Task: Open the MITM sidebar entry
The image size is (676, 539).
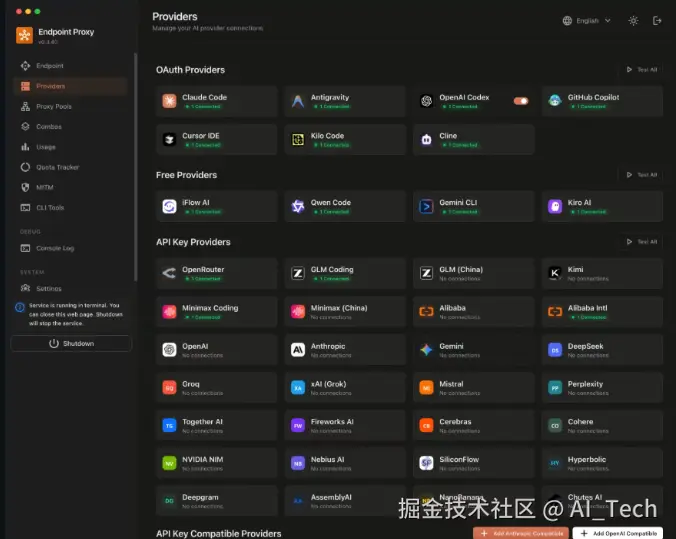Action: [x=70, y=187]
